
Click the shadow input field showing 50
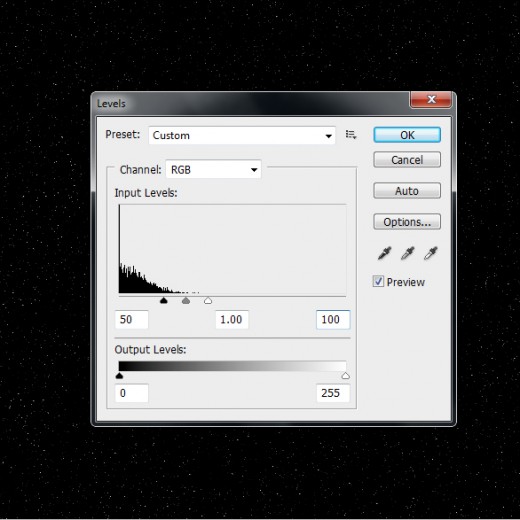[132, 319]
